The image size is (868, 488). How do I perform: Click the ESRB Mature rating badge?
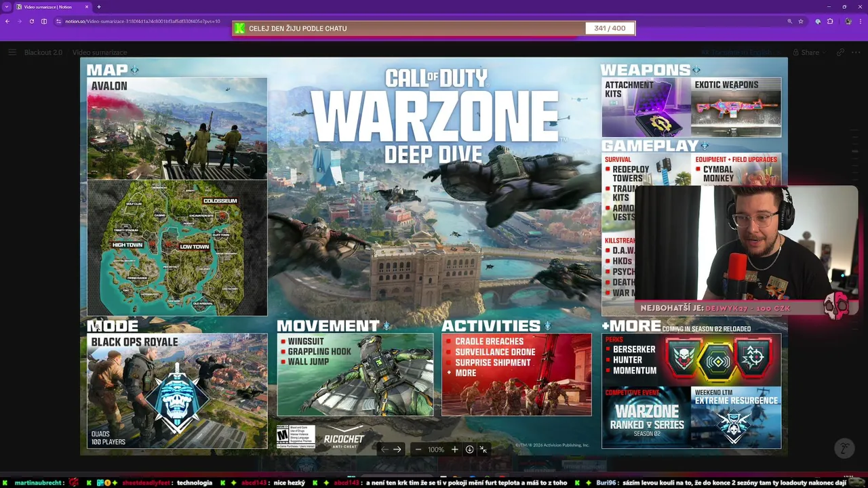296,436
